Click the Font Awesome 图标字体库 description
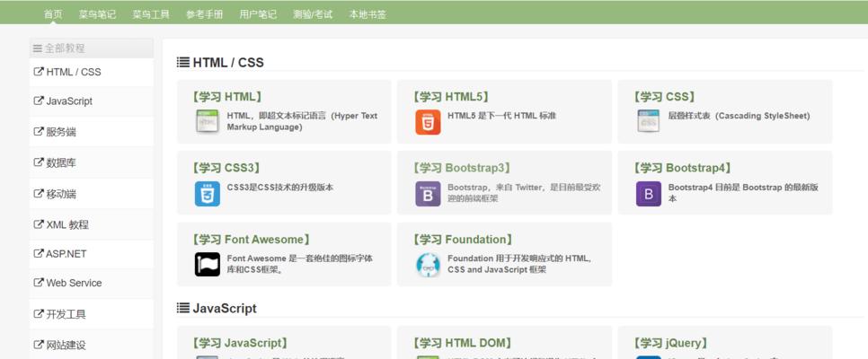 (x=299, y=264)
